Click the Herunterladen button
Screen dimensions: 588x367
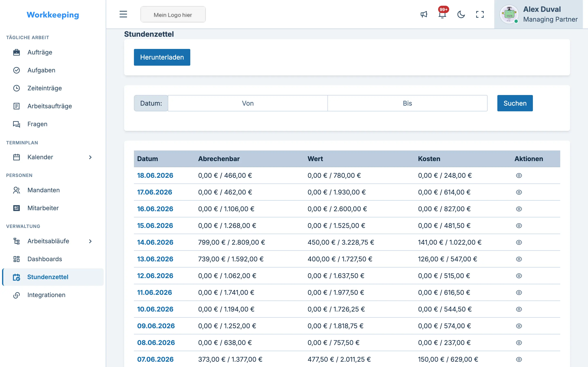[x=162, y=57]
